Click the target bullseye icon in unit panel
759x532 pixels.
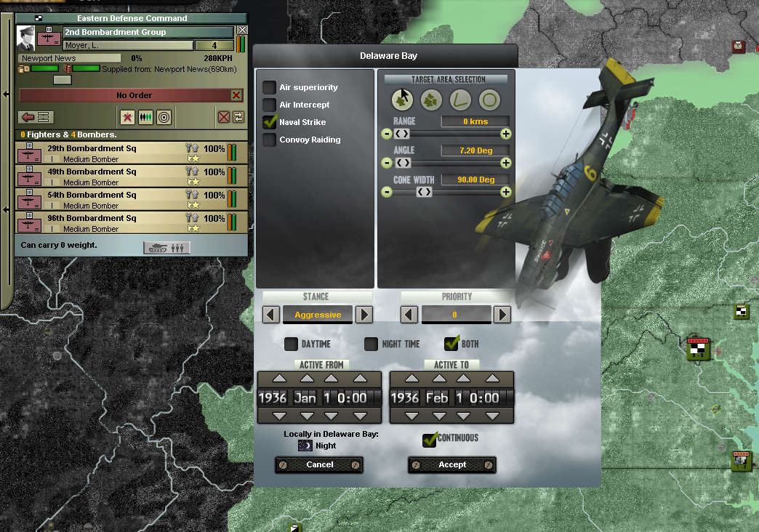click(x=164, y=117)
